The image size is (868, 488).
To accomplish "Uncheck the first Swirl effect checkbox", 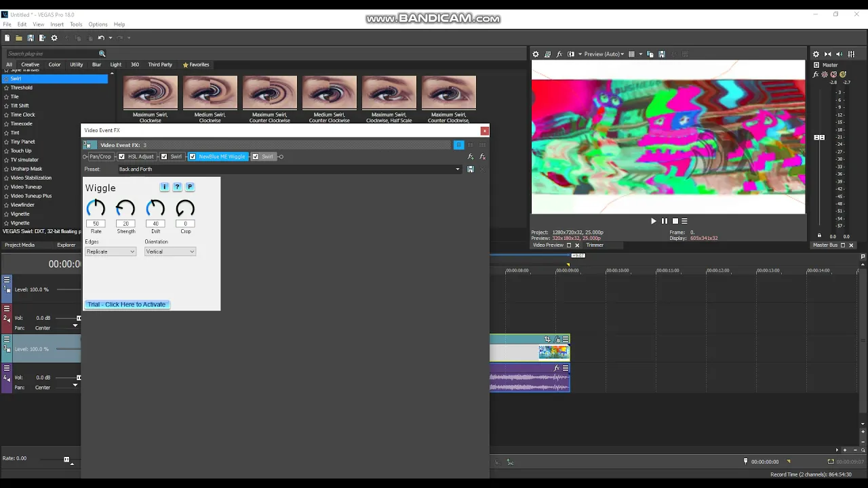I will pyautogui.click(x=164, y=157).
